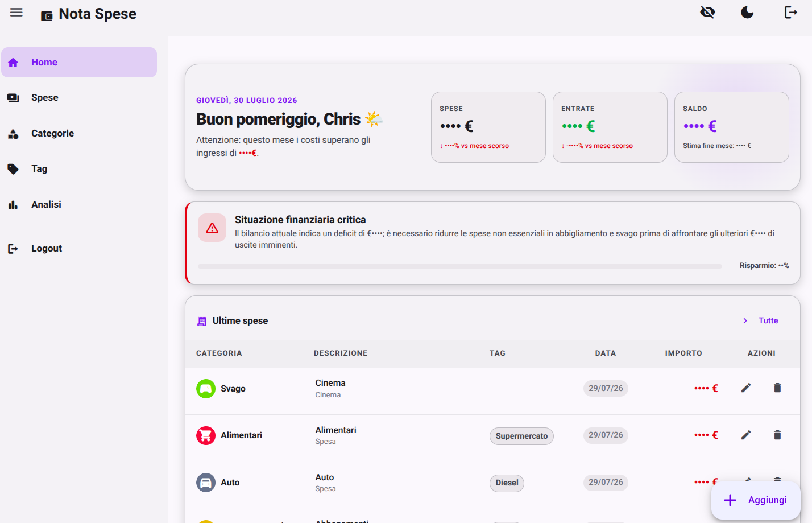Open Analisi in the sidebar
Viewport: 812px width, 523px height.
pos(79,205)
